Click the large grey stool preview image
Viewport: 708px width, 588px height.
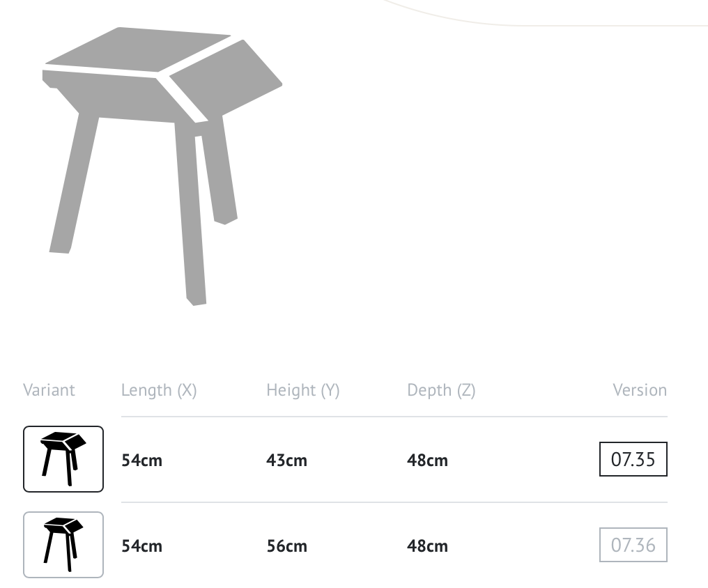[x=162, y=166]
